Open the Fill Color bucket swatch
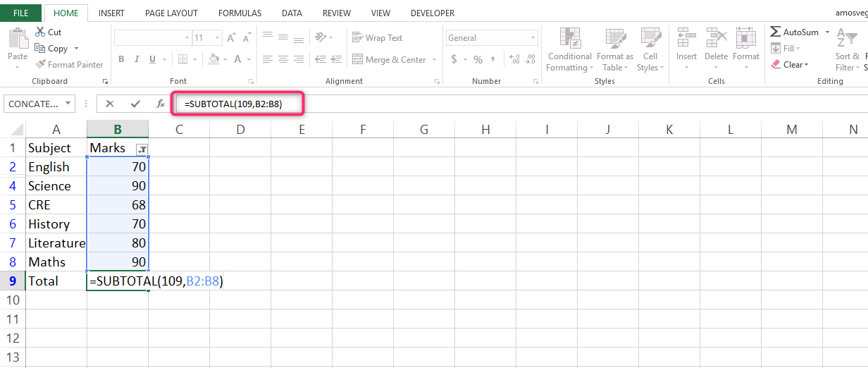The width and height of the screenshot is (868, 368). [214, 60]
